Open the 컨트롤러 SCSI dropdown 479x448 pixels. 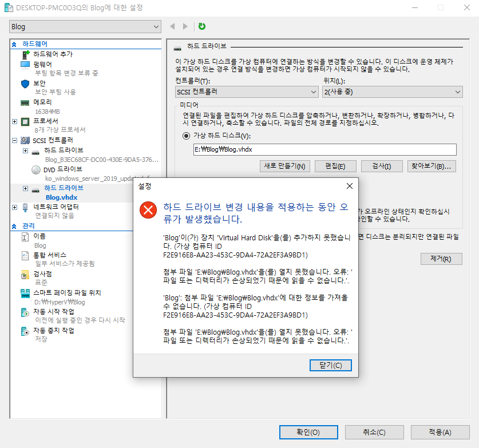247,92
